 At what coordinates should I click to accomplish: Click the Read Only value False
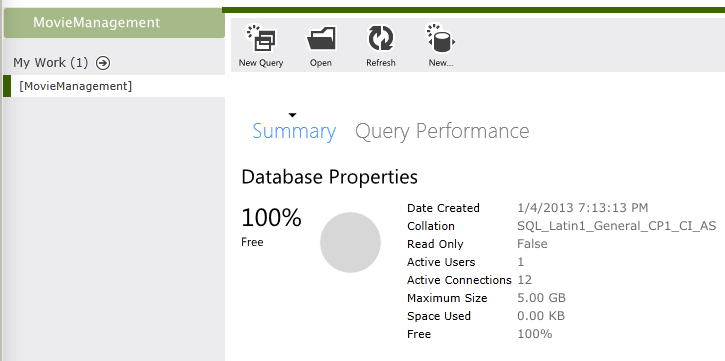click(532, 244)
